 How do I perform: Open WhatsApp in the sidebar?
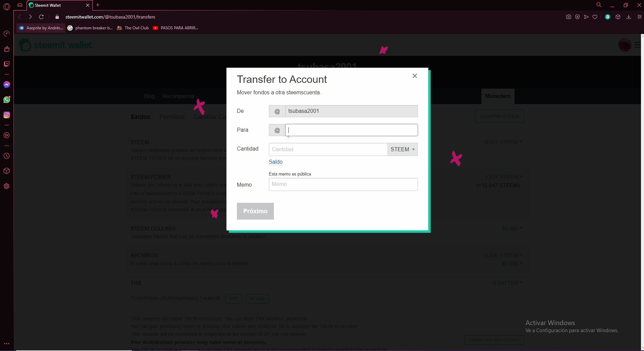[6, 100]
